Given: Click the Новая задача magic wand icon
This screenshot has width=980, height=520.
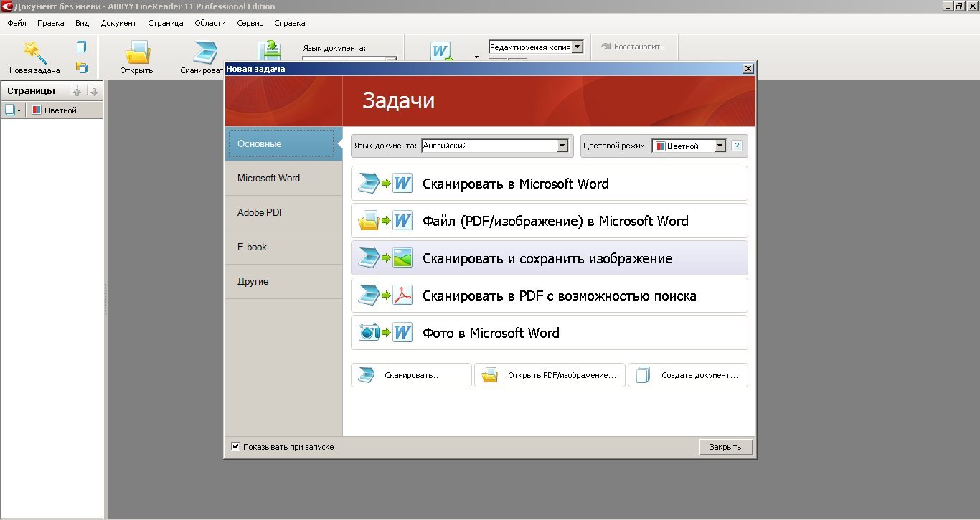Looking at the screenshot, I should tap(34, 52).
